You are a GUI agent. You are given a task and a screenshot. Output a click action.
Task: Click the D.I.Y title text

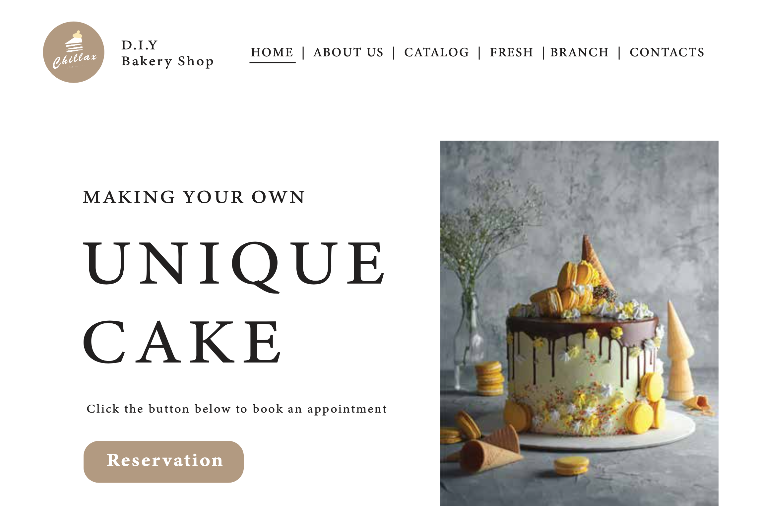[x=139, y=45]
